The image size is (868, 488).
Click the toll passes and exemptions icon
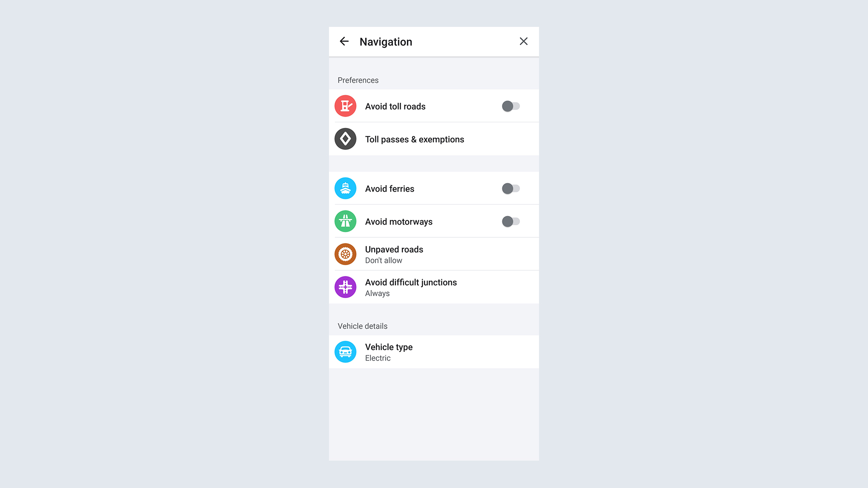click(346, 139)
